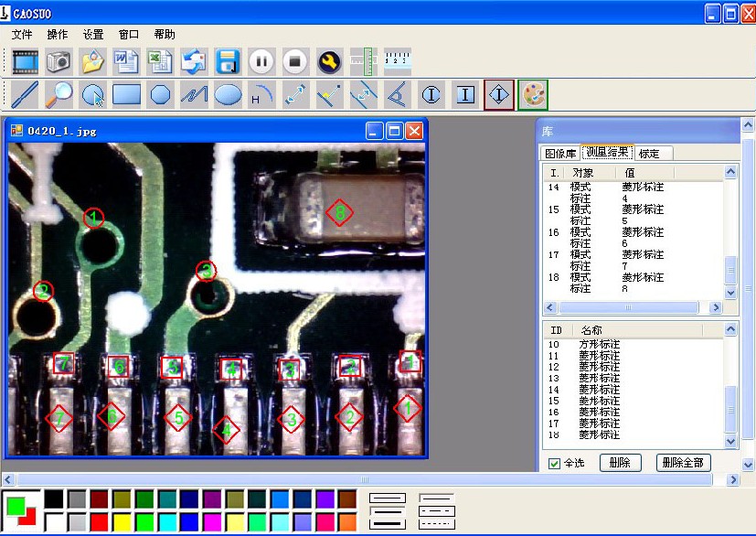756x536 pixels.
Task: Click the green vertical ruler icon
Action: (364, 62)
